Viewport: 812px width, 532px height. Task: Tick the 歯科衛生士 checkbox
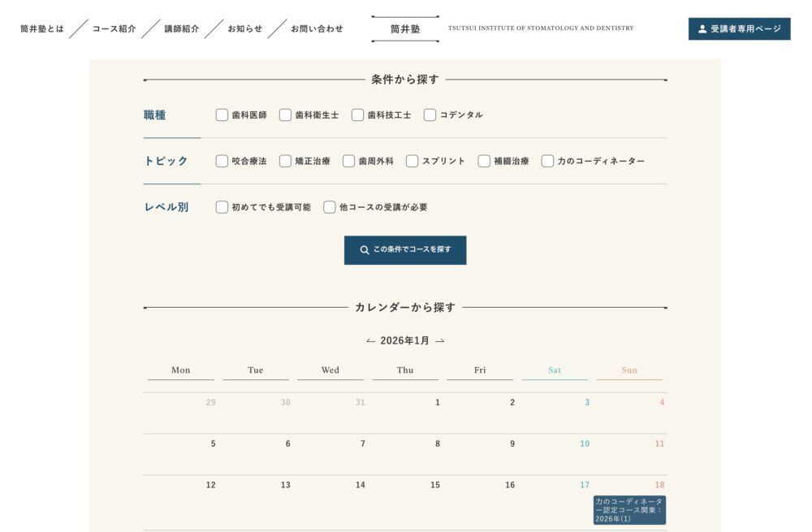[x=285, y=115]
